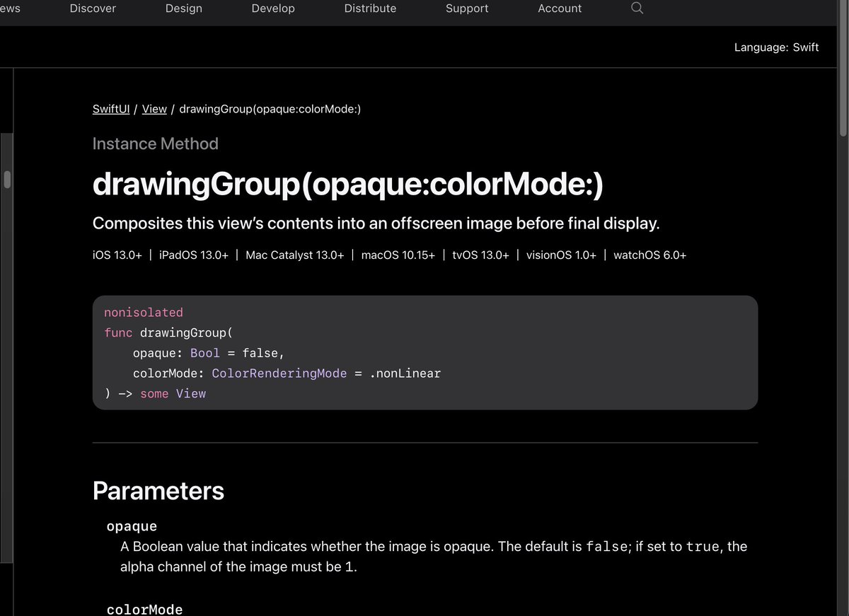This screenshot has height=616, width=849.
Task: Click visionOS 1.0+ availability text
Action: 561,255
